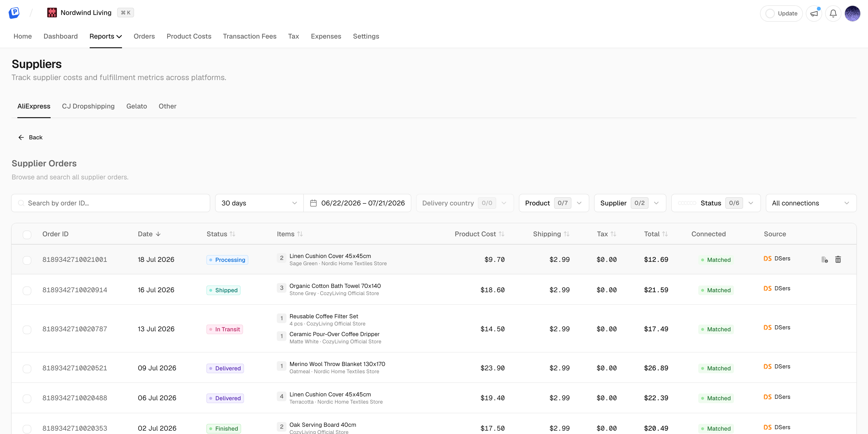Sort by Shipping column arrows

click(x=566, y=234)
